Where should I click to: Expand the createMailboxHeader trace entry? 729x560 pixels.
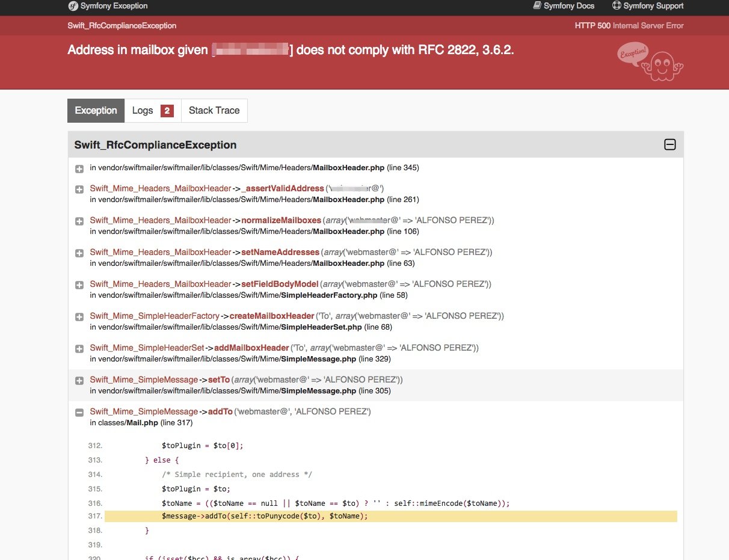coord(79,317)
